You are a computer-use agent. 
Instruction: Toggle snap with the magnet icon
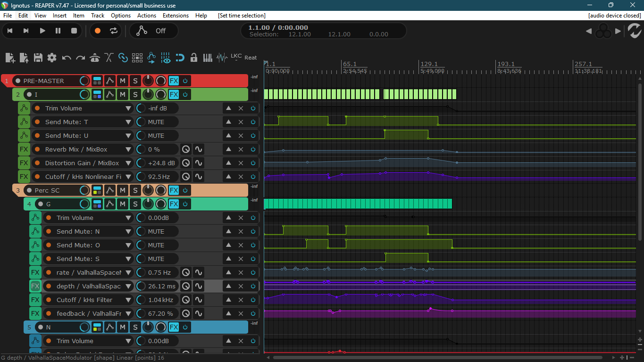pyautogui.click(x=180, y=58)
